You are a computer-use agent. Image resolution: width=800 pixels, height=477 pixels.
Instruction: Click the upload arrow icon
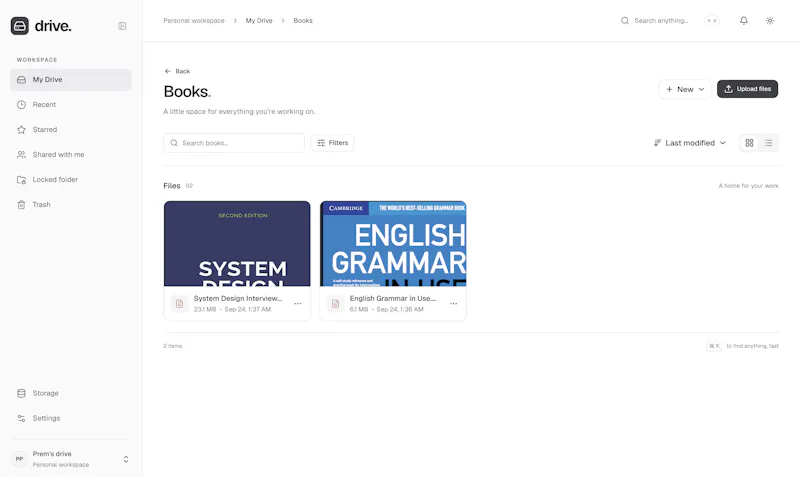(729, 89)
